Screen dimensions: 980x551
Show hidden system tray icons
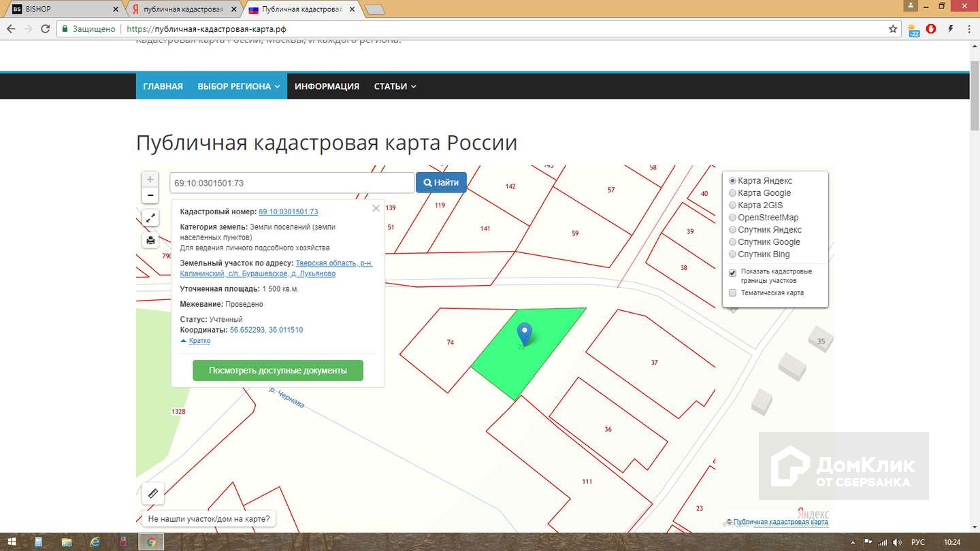pos(853,542)
